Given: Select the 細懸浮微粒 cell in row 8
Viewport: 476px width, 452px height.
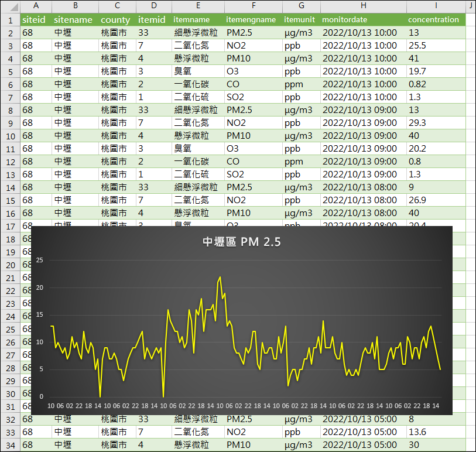Looking at the screenshot, I should pyautogui.click(x=198, y=110).
